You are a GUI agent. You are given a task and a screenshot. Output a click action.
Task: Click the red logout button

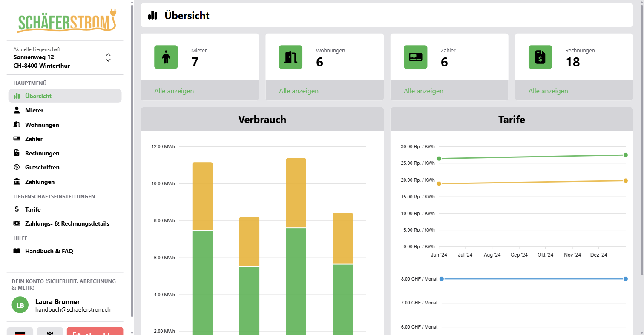click(95, 331)
